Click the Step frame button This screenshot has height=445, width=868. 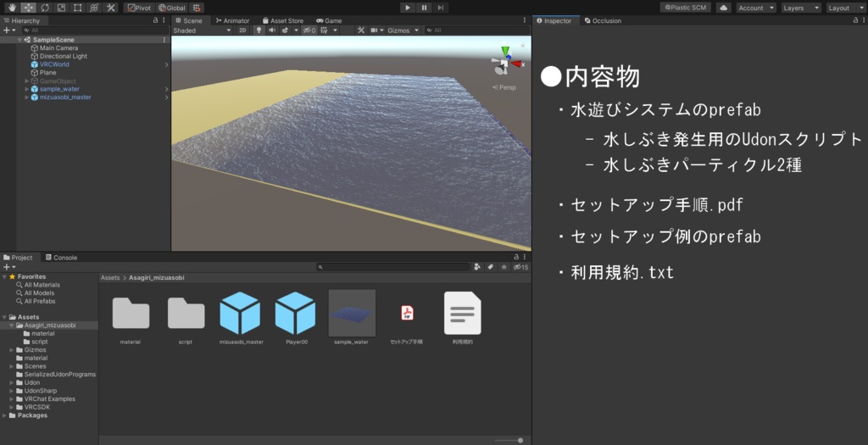pyautogui.click(x=440, y=8)
